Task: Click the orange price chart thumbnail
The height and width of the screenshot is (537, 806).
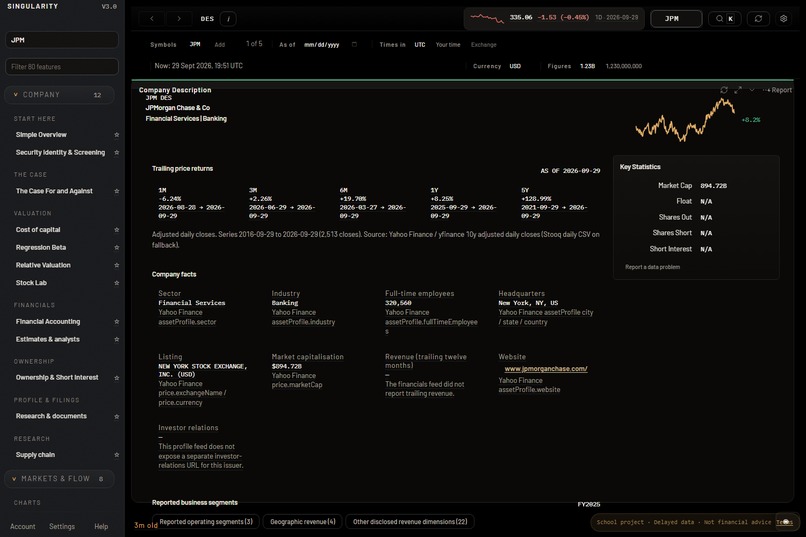Action: click(x=685, y=120)
